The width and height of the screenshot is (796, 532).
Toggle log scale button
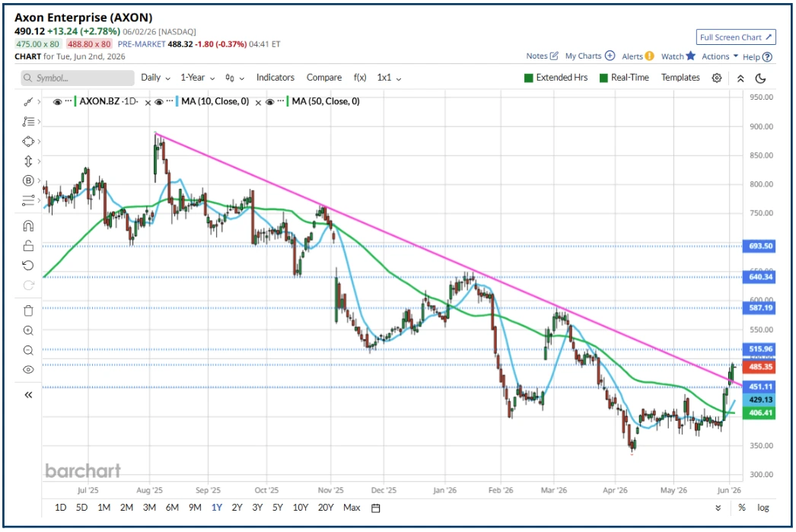coord(763,508)
